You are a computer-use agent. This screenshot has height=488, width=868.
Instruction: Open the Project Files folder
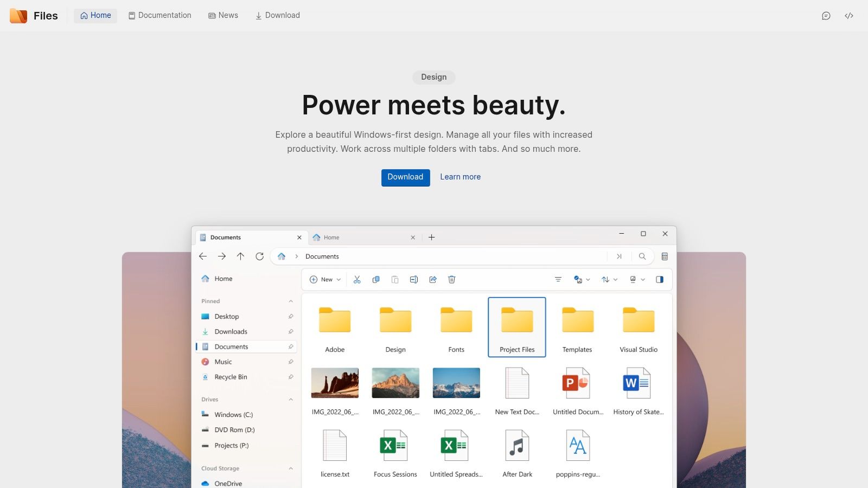tap(516, 325)
